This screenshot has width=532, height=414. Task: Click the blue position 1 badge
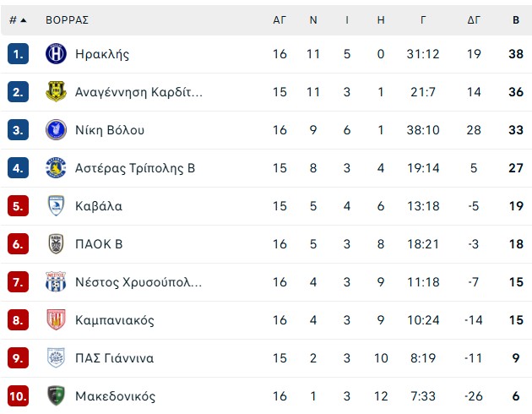click(19, 54)
